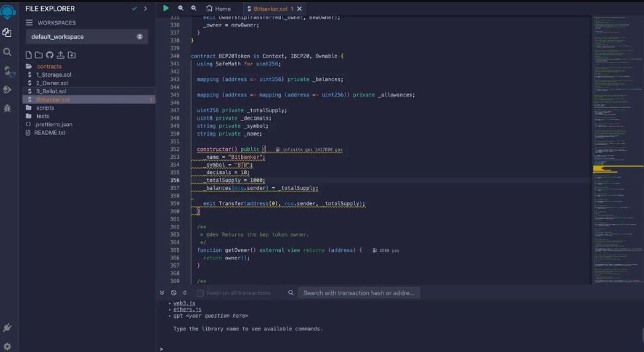Click the File Explorer header right chevron

pyautogui.click(x=145, y=8)
